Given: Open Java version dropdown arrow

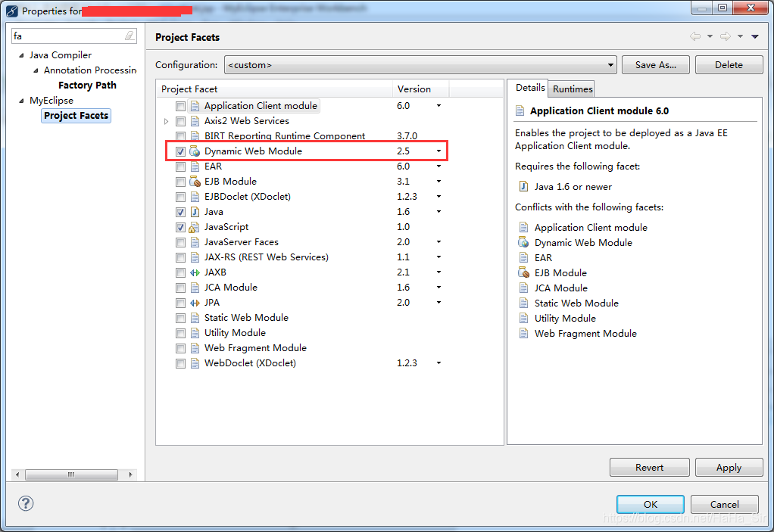Looking at the screenshot, I should (x=438, y=212).
